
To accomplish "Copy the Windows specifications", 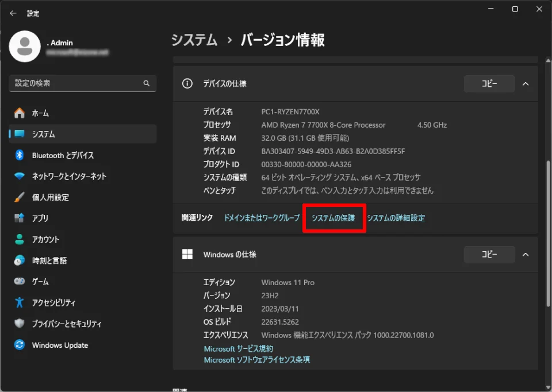I will point(489,255).
